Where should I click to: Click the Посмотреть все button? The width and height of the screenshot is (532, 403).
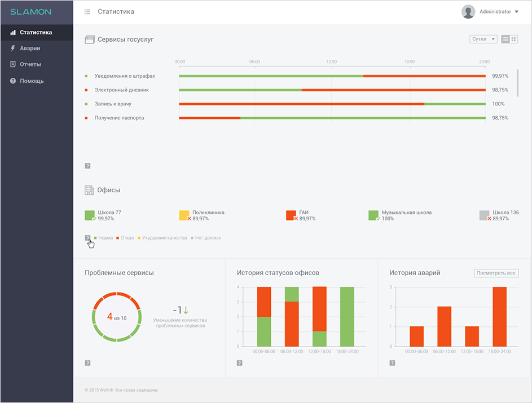[496, 273]
